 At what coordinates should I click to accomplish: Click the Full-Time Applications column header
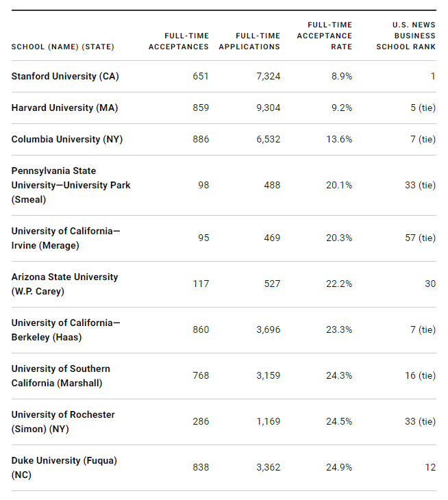pos(249,41)
